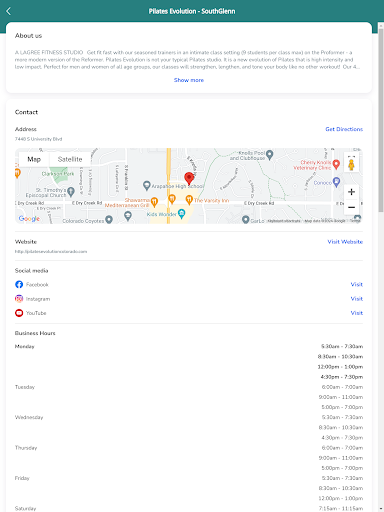The height and width of the screenshot is (512, 384).
Task: Click Conoco gas station marker
Action: tap(336, 182)
